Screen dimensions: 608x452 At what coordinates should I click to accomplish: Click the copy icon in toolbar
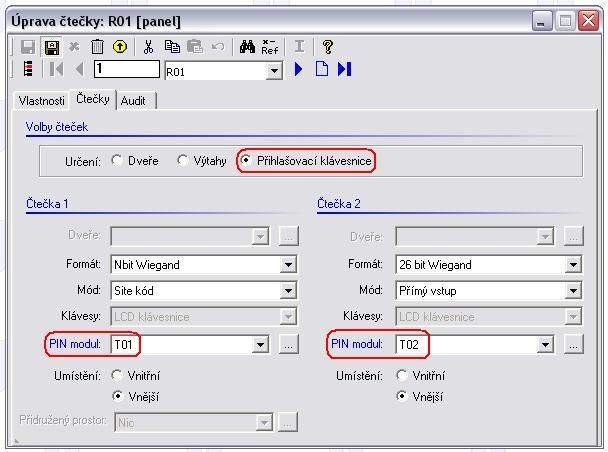pos(172,47)
